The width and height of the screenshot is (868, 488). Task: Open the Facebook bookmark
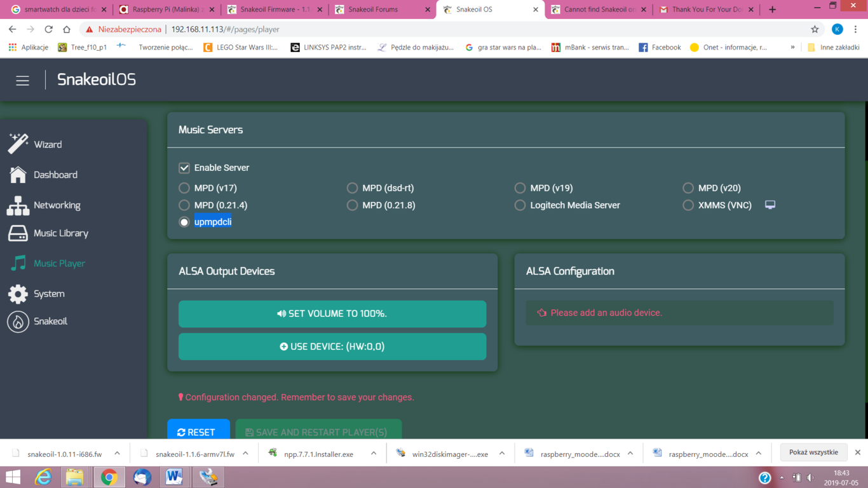660,47
